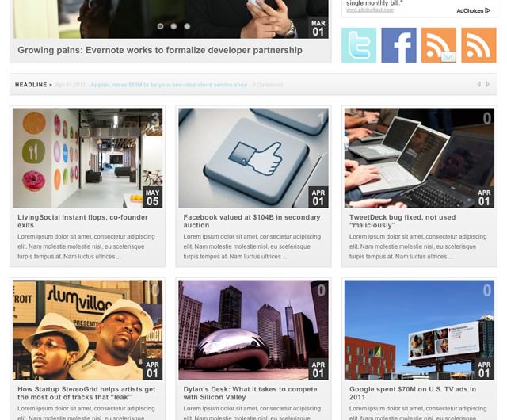The height and width of the screenshot is (420, 507).
Task: Click excerpt text under LivingSocial article
Action: point(86,246)
